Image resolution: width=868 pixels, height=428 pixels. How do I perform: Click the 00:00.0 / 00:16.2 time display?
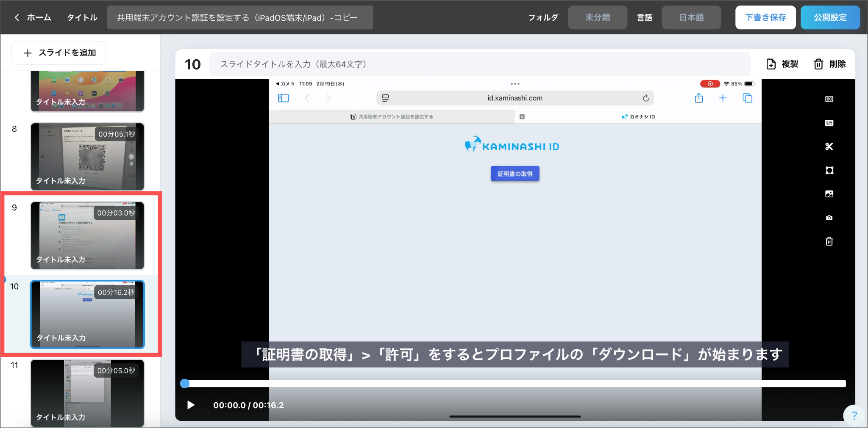coord(248,405)
